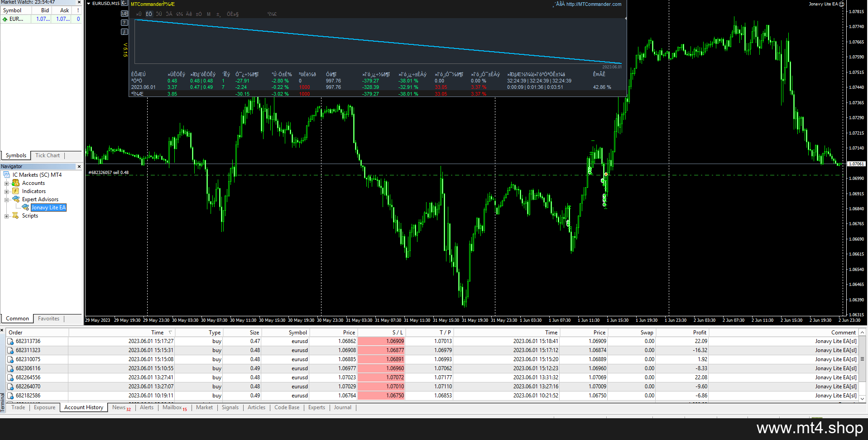Screen dimensions: 868x440
Task: Switch to the Symbols tab in Market Watch
Action: tap(16, 155)
